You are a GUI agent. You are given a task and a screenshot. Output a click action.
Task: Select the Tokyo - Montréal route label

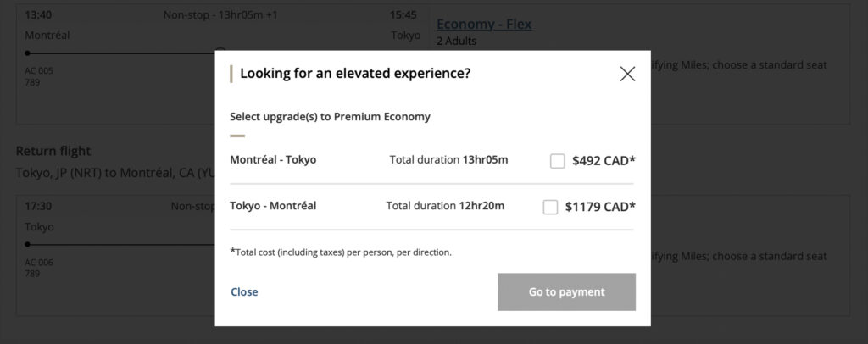point(273,205)
